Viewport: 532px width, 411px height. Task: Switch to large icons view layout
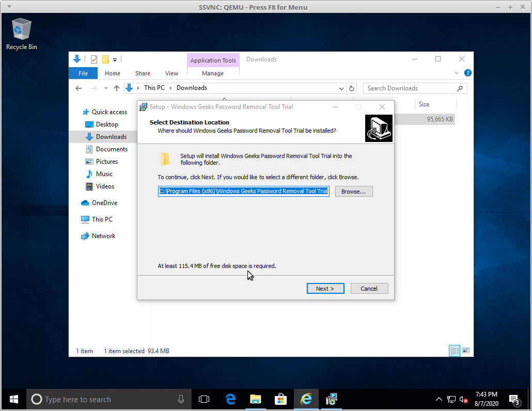tap(466, 351)
